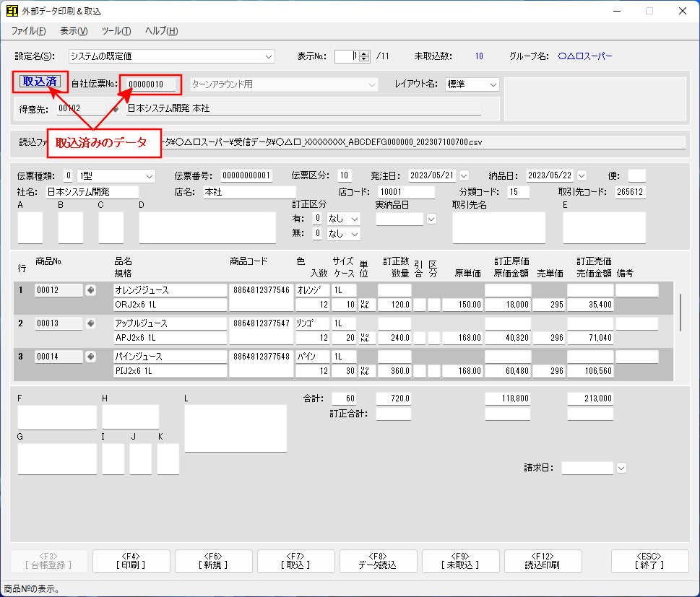
Task: Open the 請求日 date picker
Action: pyautogui.click(x=621, y=468)
